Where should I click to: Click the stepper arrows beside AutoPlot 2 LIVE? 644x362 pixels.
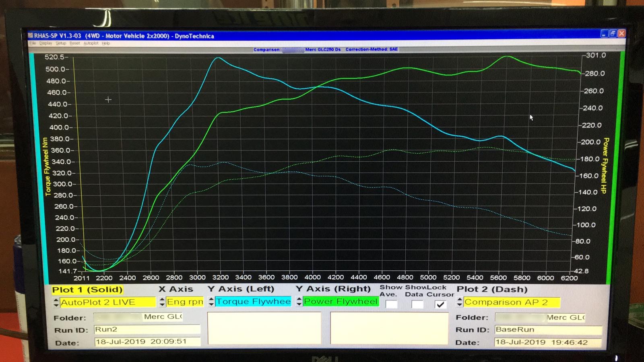tap(56, 302)
